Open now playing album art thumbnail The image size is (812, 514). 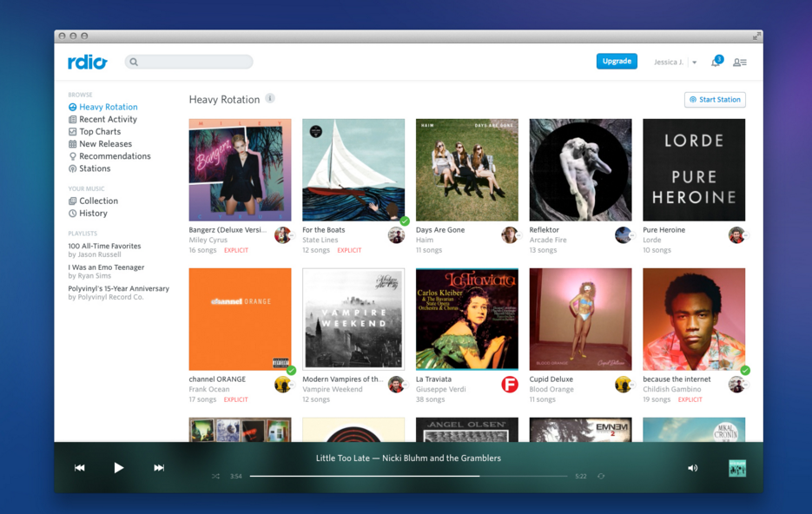[737, 468]
